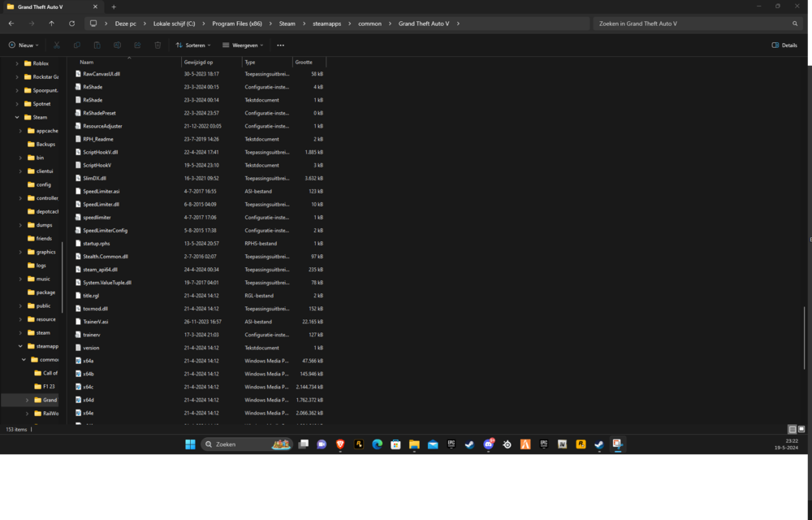This screenshot has height=520, width=812.
Task: Share files using the toolbar share icon
Action: [x=137, y=45]
